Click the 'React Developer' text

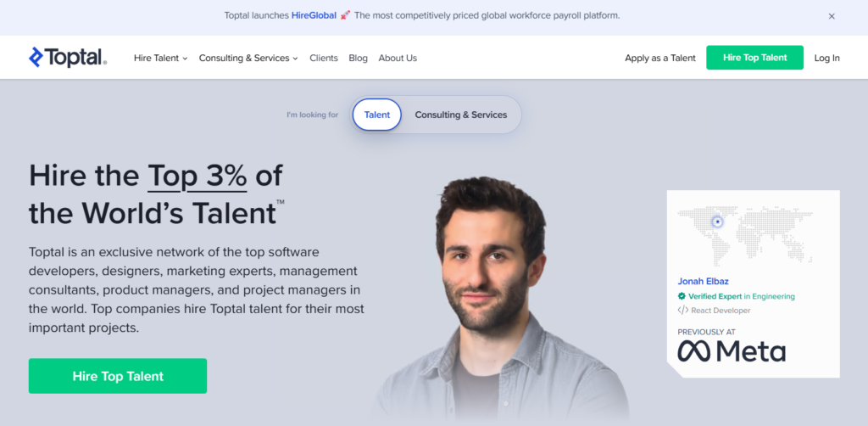click(x=721, y=311)
